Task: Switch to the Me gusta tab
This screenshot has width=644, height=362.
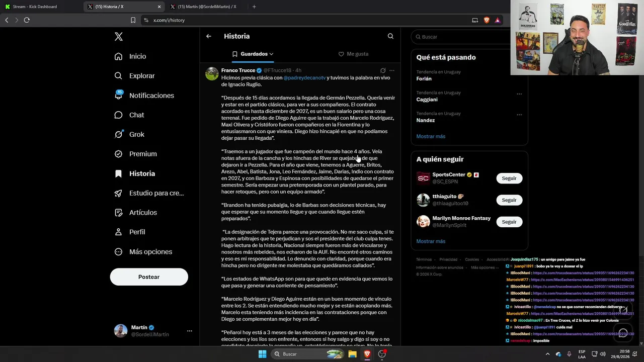Action: coord(353,54)
